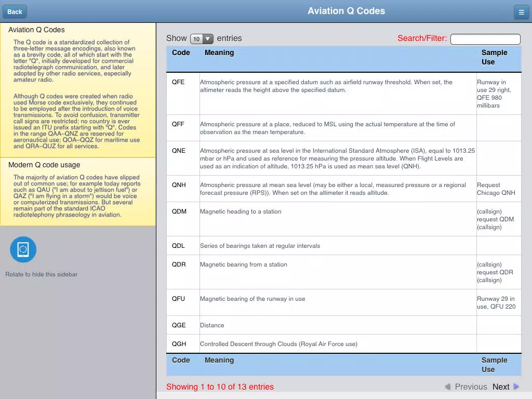This screenshot has height=399, width=532.
Task: Click the footer Meaning column label
Action: coord(219,360)
